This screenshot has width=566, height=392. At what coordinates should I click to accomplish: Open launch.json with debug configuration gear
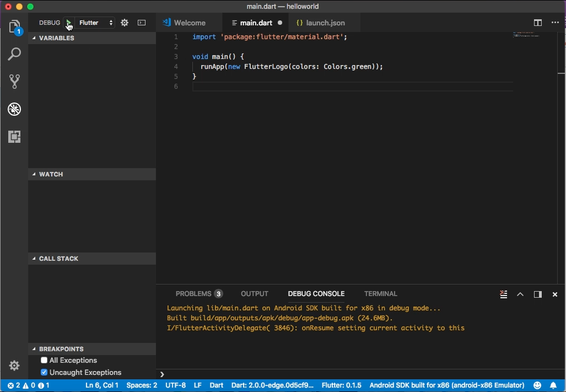[x=125, y=23]
